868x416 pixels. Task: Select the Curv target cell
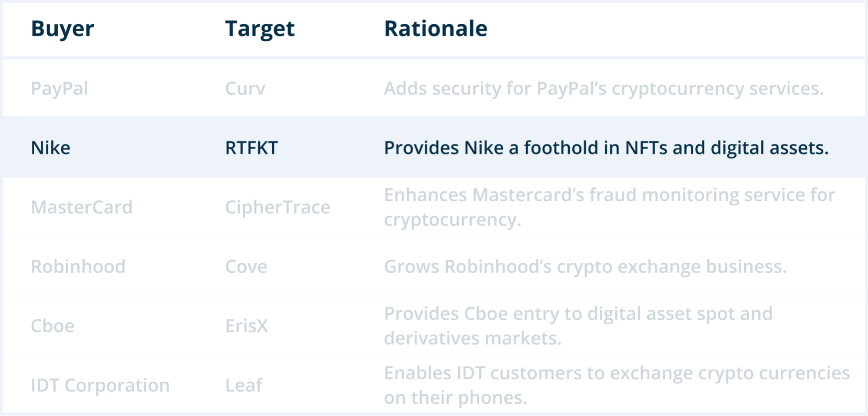tap(245, 88)
